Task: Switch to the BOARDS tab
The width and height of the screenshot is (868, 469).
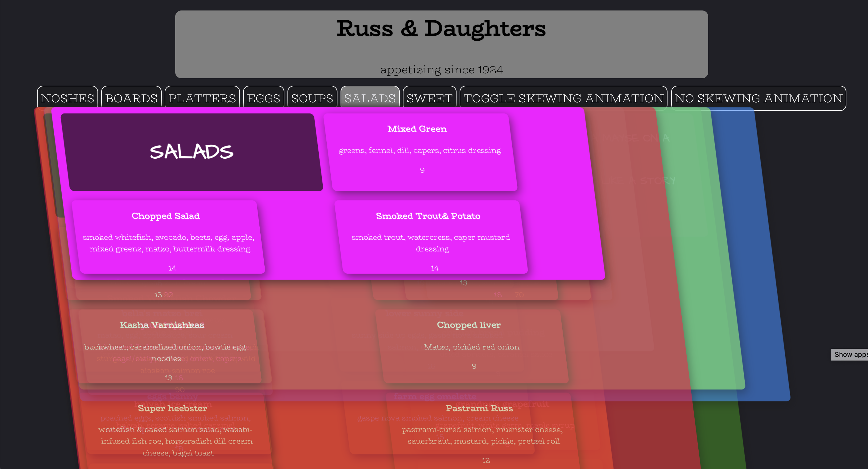Action: point(131,98)
